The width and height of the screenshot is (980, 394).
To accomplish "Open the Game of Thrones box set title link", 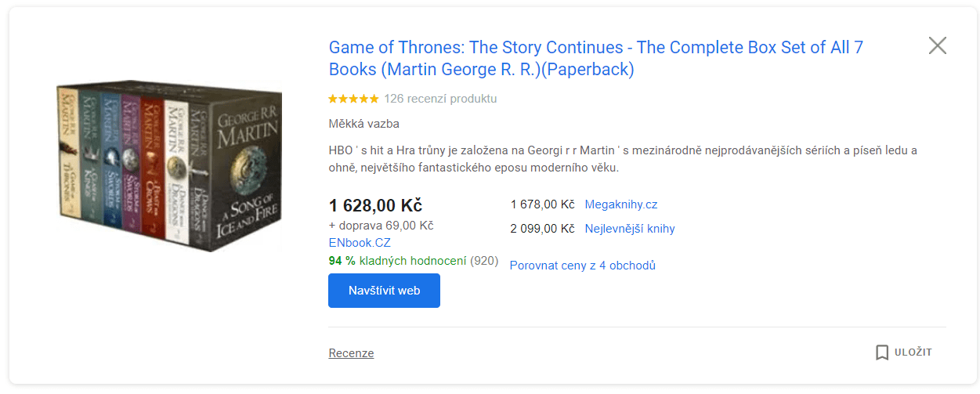I will [595, 59].
